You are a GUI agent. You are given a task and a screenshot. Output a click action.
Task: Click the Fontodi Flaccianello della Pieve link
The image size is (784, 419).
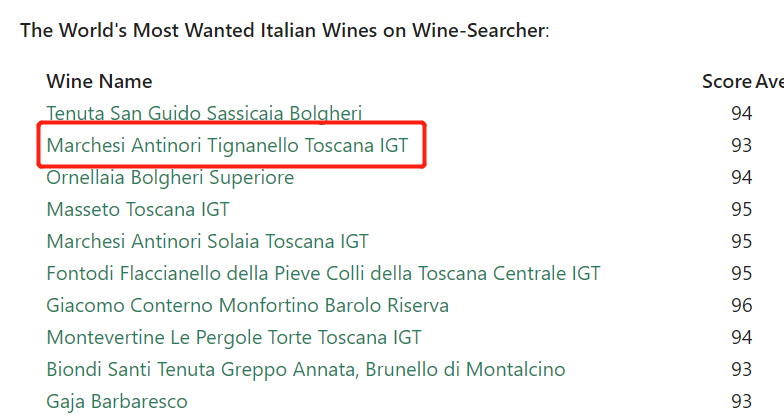(x=323, y=274)
